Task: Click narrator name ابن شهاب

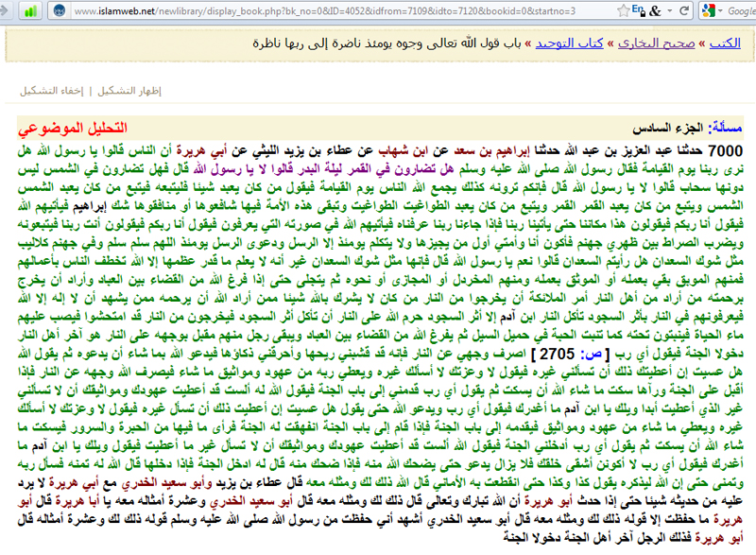Action: tap(403, 151)
